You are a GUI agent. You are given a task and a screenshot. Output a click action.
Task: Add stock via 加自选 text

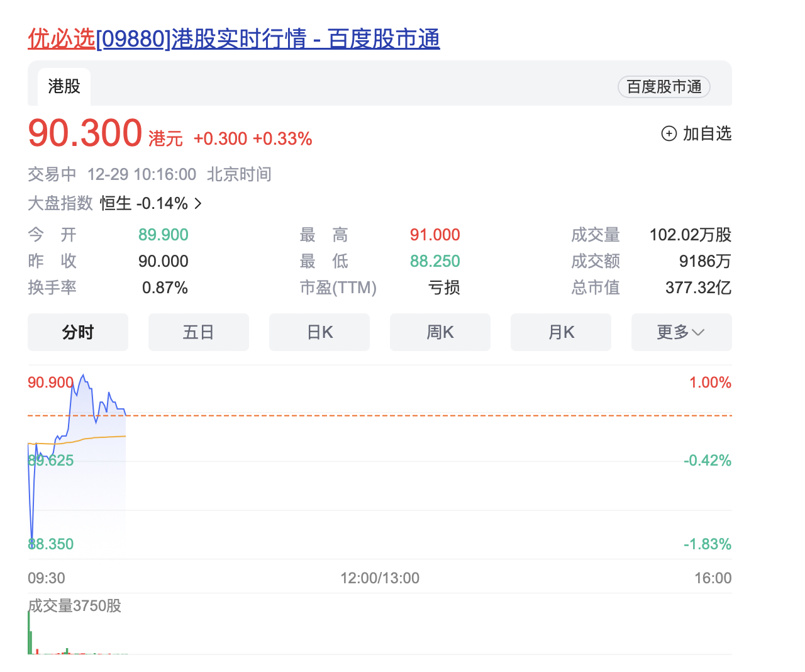coord(707,133)
